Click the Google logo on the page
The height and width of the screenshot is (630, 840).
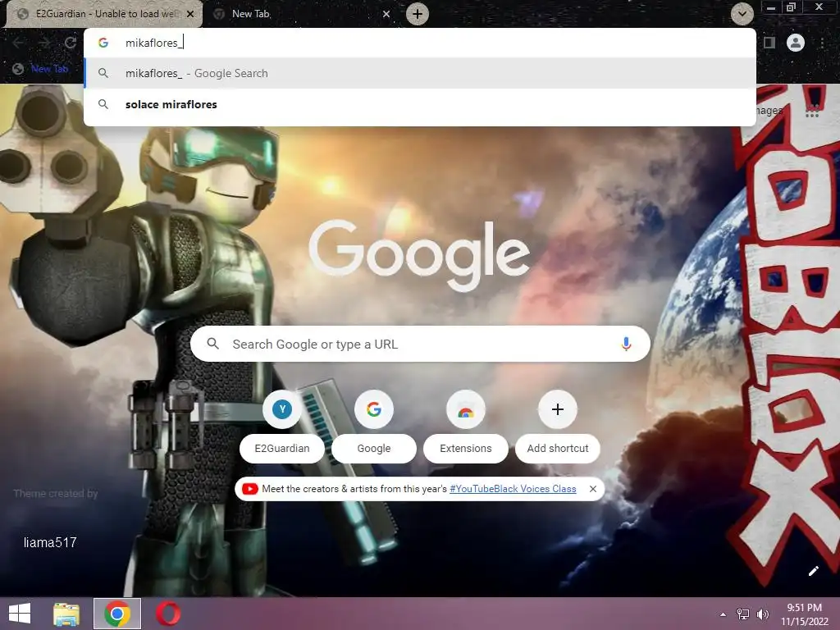(x=419, y=255)
